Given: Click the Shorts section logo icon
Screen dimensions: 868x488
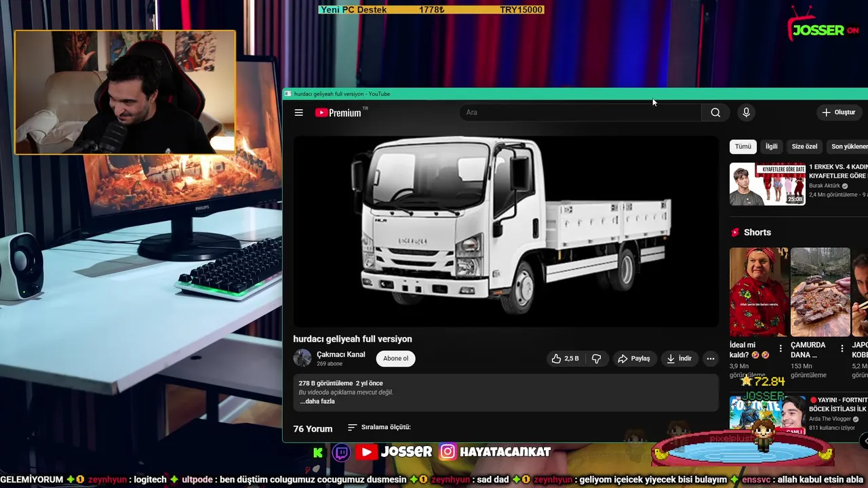Looking at the screenshot, I should coord(735,232).
